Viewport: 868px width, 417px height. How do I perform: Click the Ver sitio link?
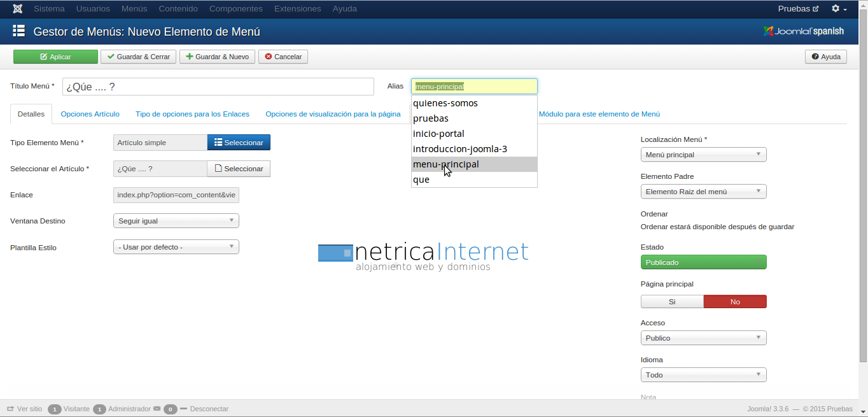click(x=29, y=409)
